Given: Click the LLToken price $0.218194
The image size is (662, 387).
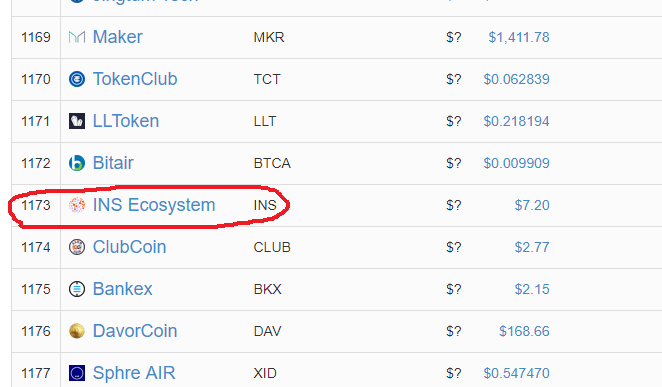Looking at the screenshot, I should point(516,122).
